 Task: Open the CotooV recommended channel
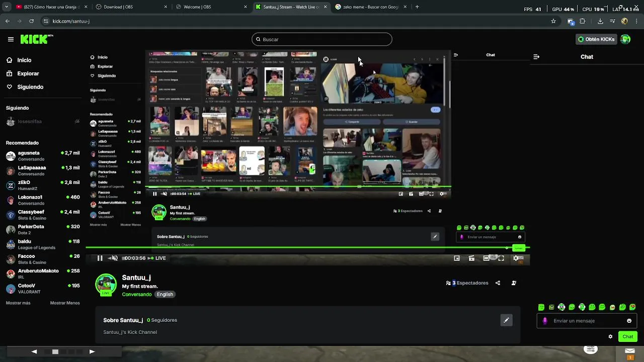[x=43, y=289]
